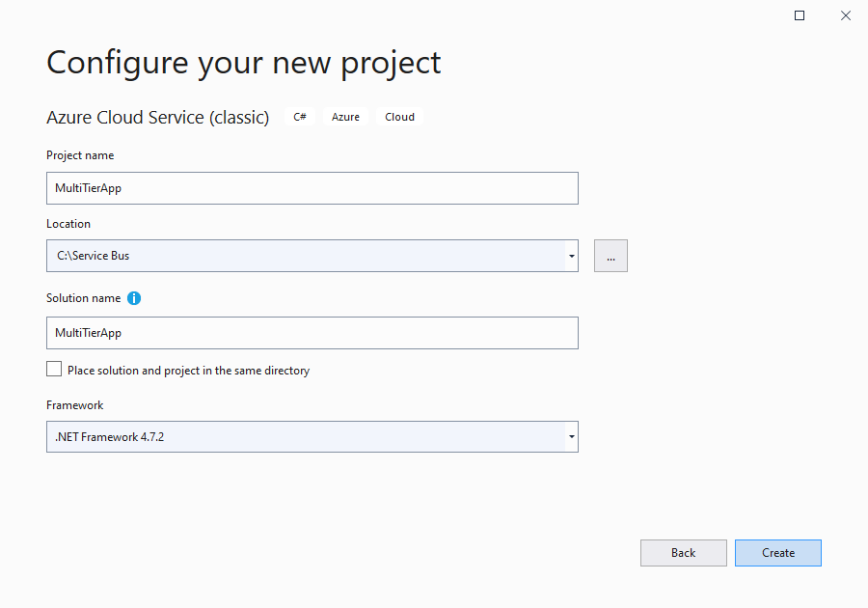The width and height of the screenshot is (868, 608).
Task: Close the Configure your new project dialog
Action: tap(845, 15)
